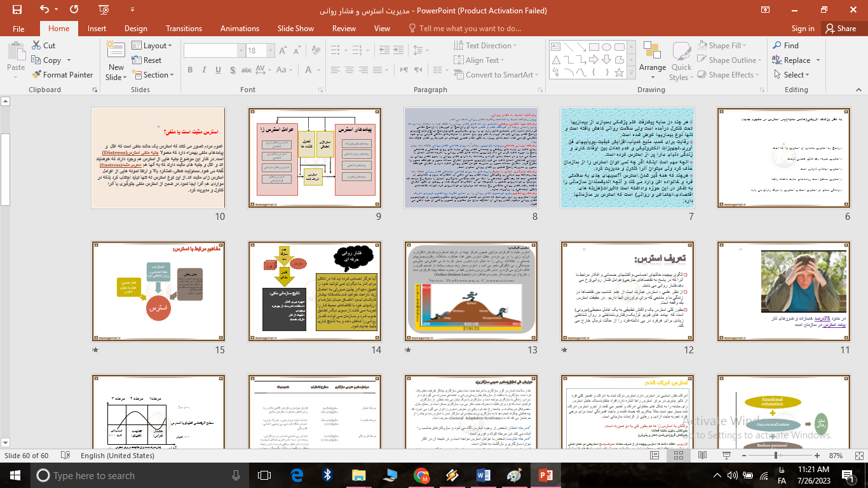This screenshot has height=488, width=868.
Task: Open Word from the Windows taskbar
Action: pos(484,475)
